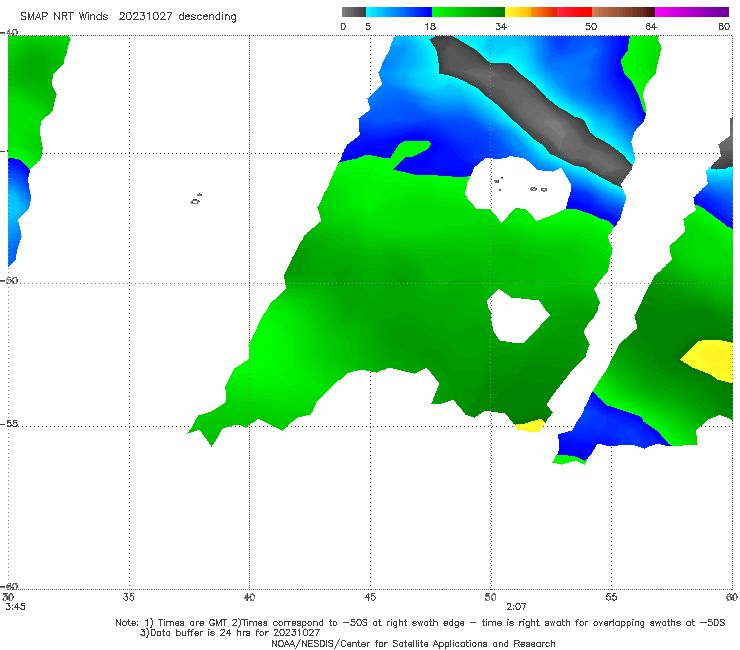740x650 pixels.
Task: Click the swath time label '3:45'
Action: (15, 607)
